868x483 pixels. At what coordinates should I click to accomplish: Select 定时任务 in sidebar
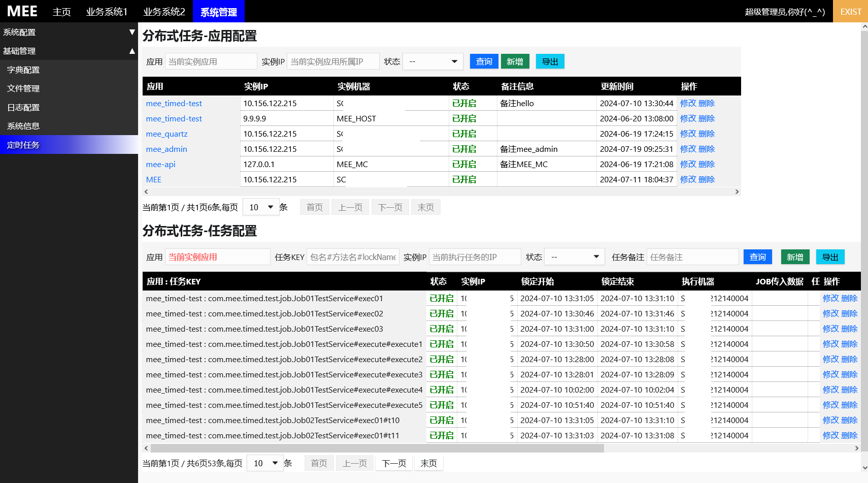pos(69,145)
